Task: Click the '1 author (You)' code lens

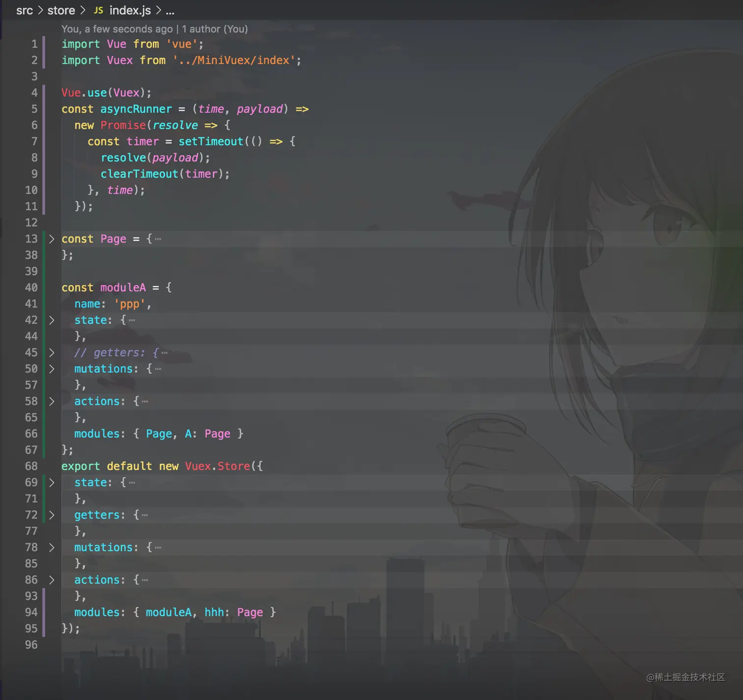Action: pos(215,29)
